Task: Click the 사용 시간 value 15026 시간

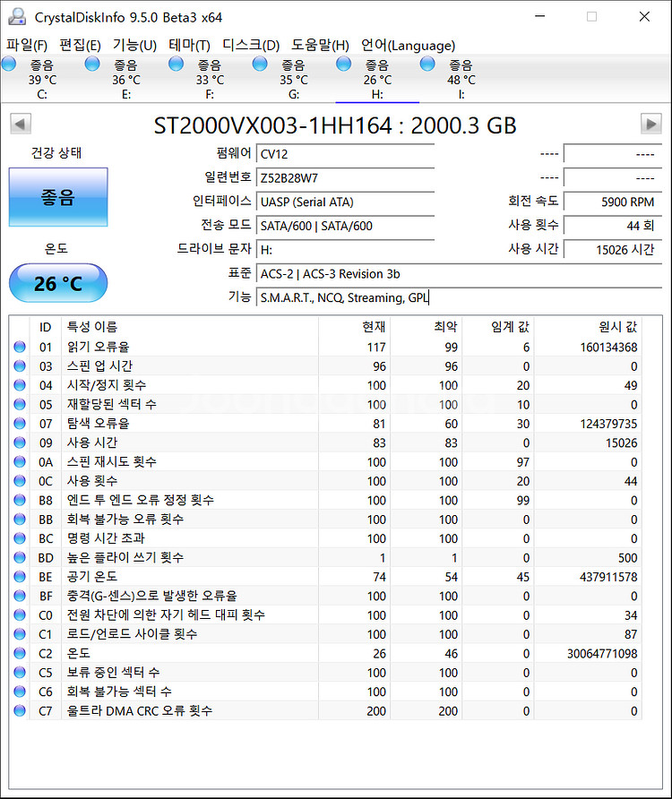Action: (612, 250)
